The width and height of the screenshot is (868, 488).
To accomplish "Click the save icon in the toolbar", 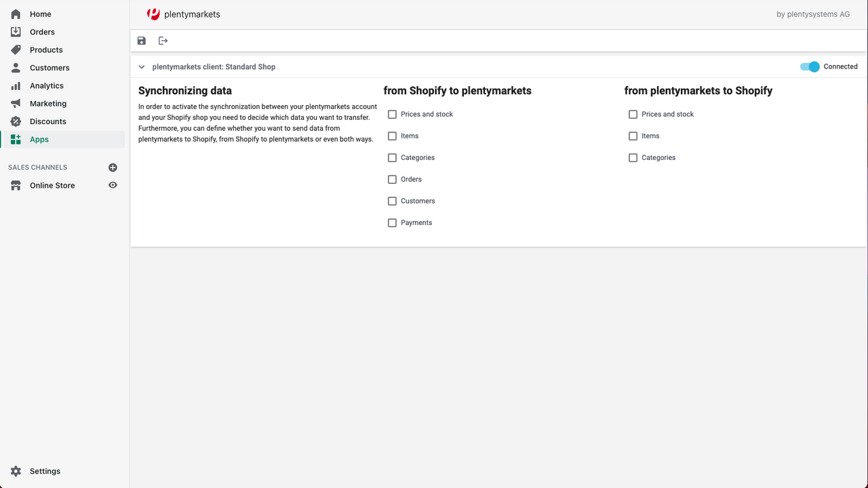I will pyautogui.click(x=141, y=41).
